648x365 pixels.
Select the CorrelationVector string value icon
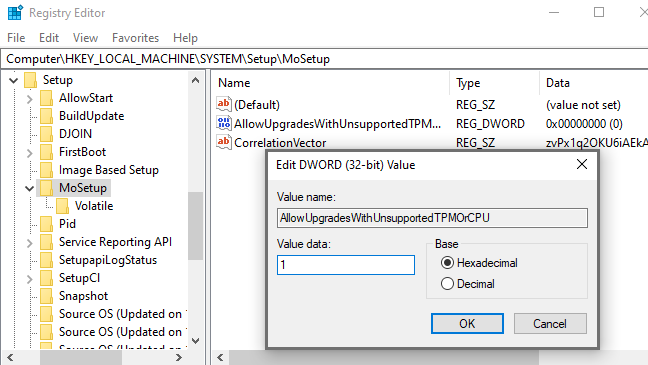224,142
